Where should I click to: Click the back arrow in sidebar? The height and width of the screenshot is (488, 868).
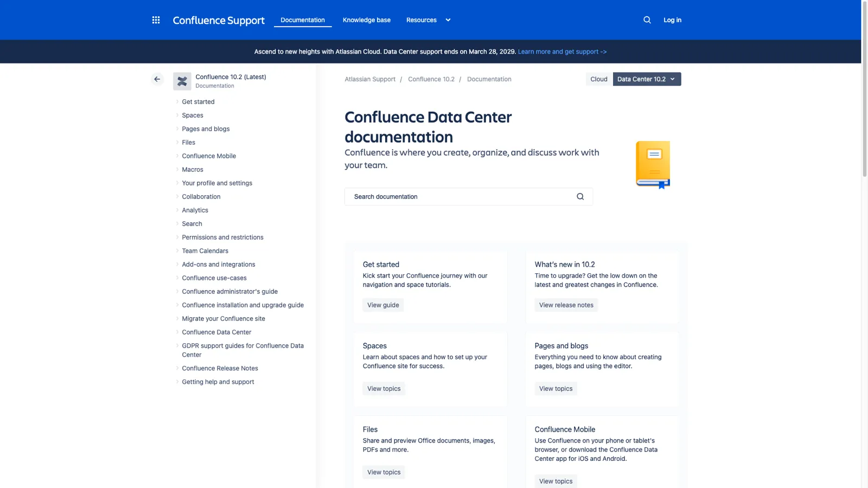click(x=157, y=79)
